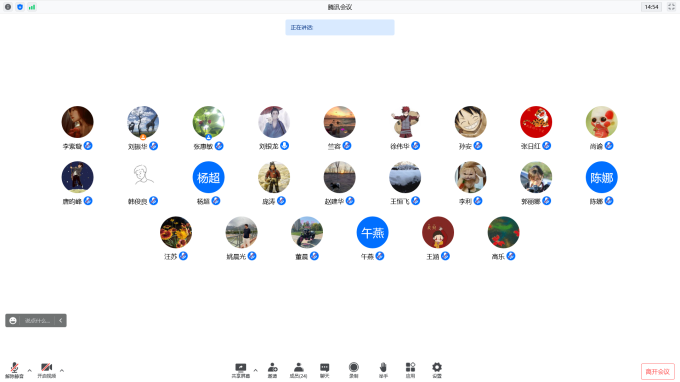The image size is (680, 382).
Task: Open meeting info icon at top left
Action: tap(8, 7)
